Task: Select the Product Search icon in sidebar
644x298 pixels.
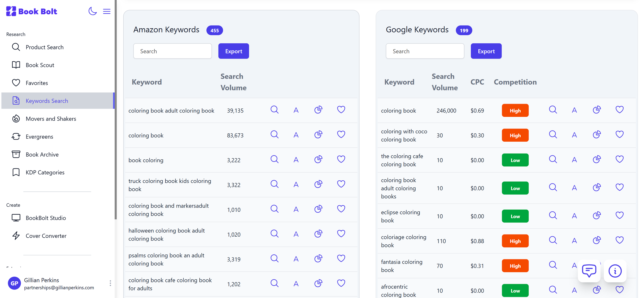Action: coord(16,47)
